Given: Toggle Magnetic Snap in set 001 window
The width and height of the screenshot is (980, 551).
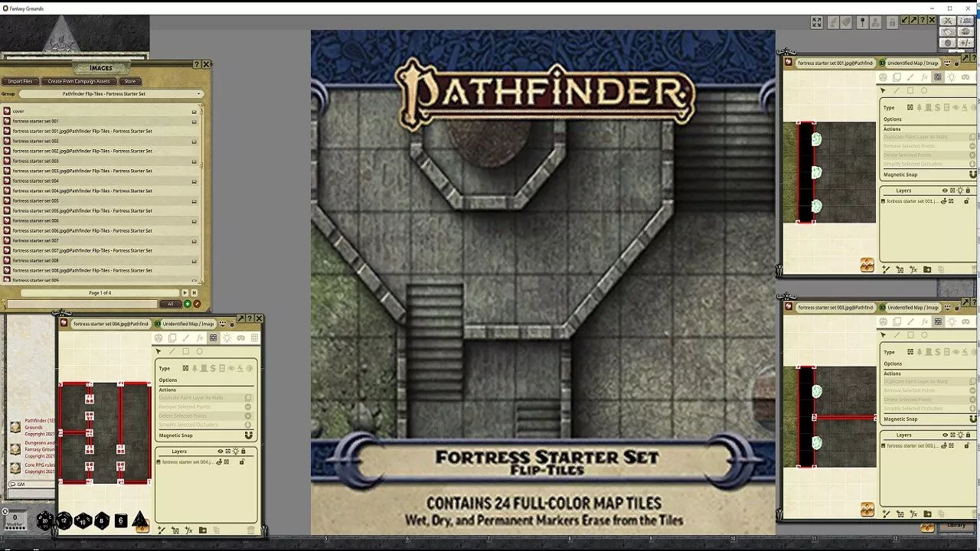Looking at the screenshot, I should click(x=973, y=174).
